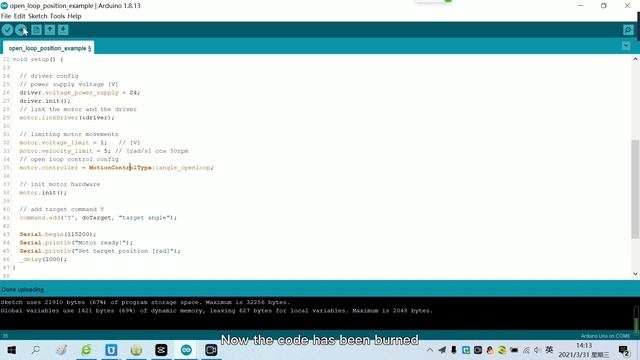Click the Upload sketch arrow button
The height and width of the screenshot is (360, 640).
pos(21,30)
